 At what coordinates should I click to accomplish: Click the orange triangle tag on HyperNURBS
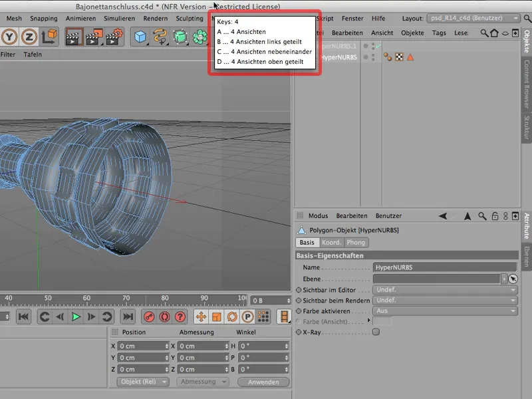pyautogui.click(x=410, y=57)
